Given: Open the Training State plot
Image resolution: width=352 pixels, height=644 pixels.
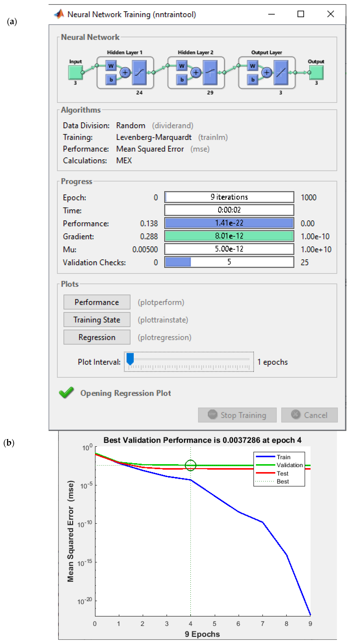Looking at the screenshot, I should (x=97, y=319).
